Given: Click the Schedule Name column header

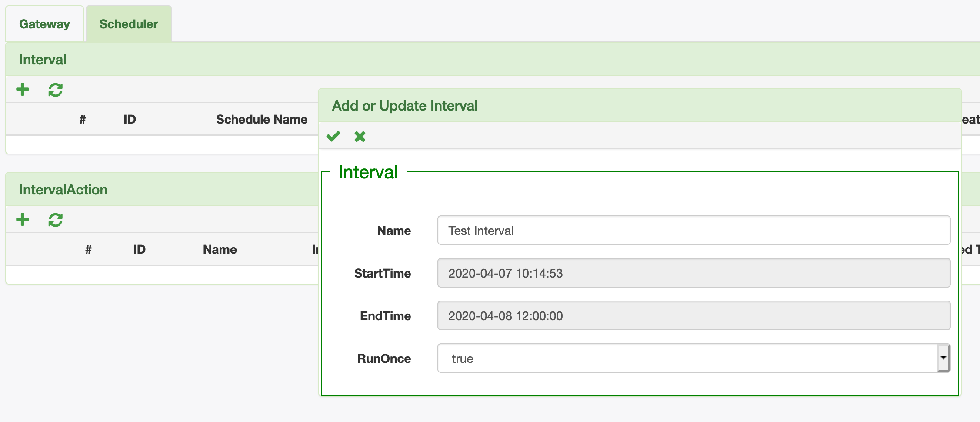Looking at the screenshot, I should (261, 119).
